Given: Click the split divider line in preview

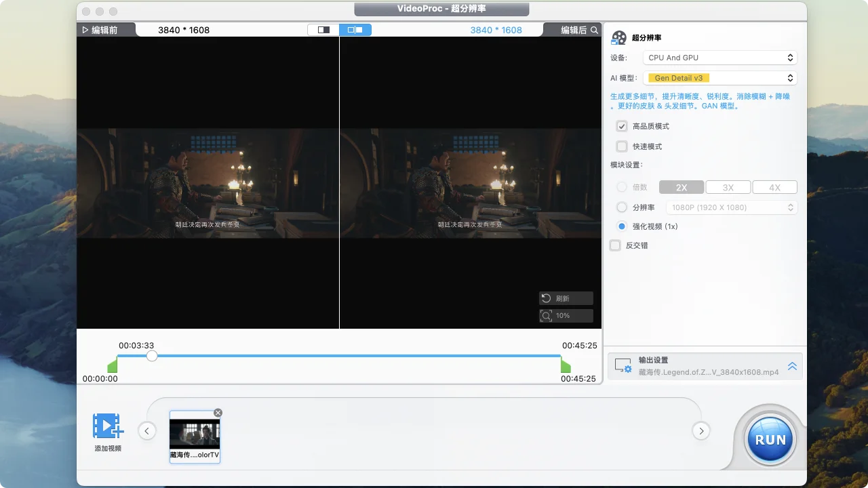Looking at the screenshot, I should [x=339, y=182].
